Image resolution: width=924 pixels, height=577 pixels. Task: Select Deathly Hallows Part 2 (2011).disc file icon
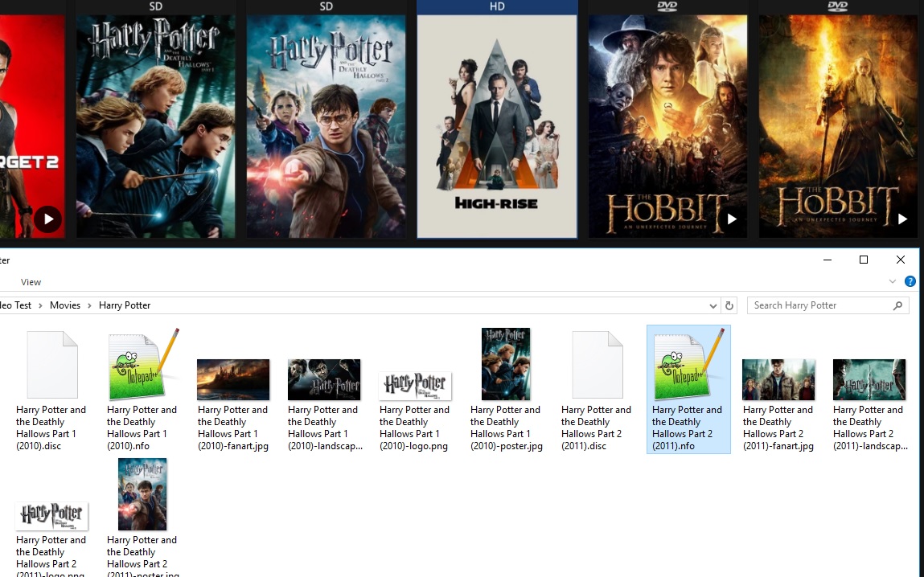tap(598, 365)
